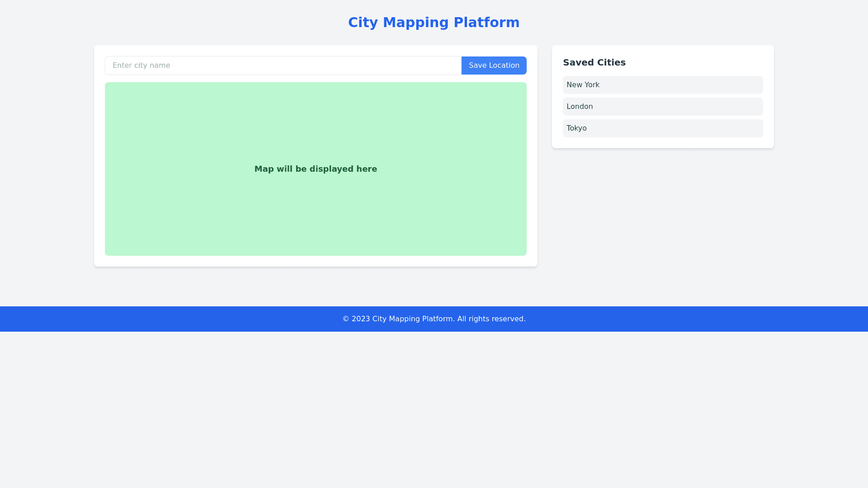Click the word 'Location' on save button
This screenshot has width=868, height=488.
tap(504, 66)
